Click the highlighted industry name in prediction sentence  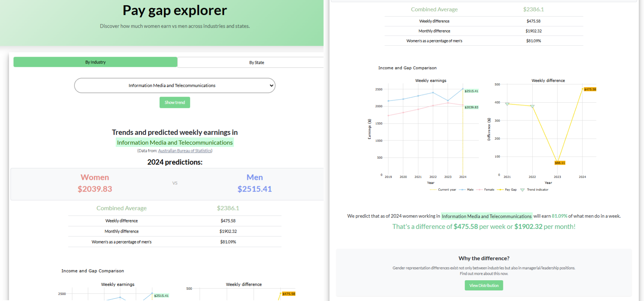coord(487,216)
